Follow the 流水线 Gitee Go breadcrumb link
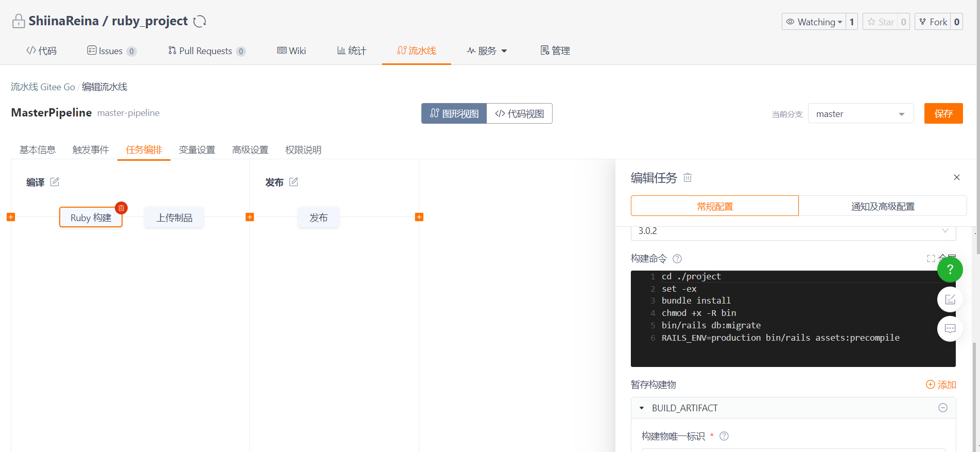 tap(43, 87)
